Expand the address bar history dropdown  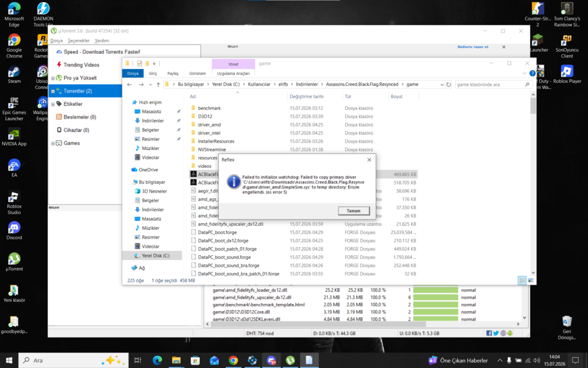click(x=442, y=85)
